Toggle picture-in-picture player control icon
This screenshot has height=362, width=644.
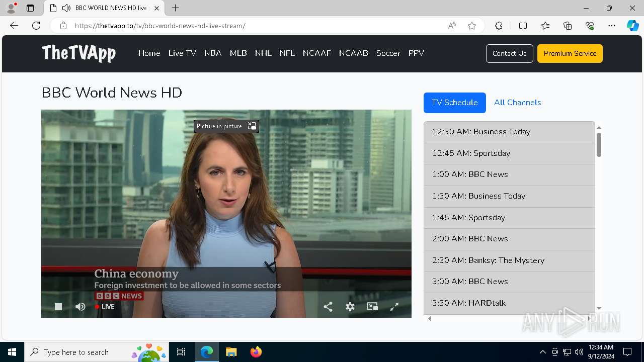click(372, 306)
